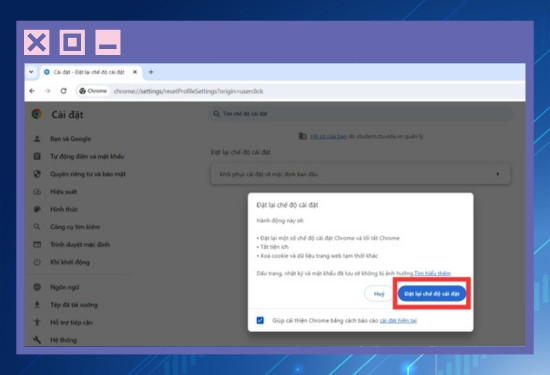The height and width of the screenshot is (375, 550).
Task: Open a new tab with plus button
Action: 151,72
